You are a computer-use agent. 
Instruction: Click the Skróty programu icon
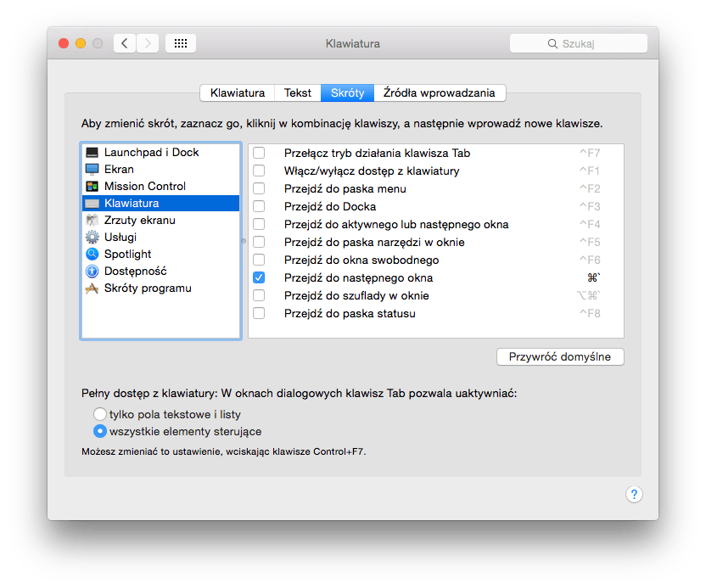point(92,288)
